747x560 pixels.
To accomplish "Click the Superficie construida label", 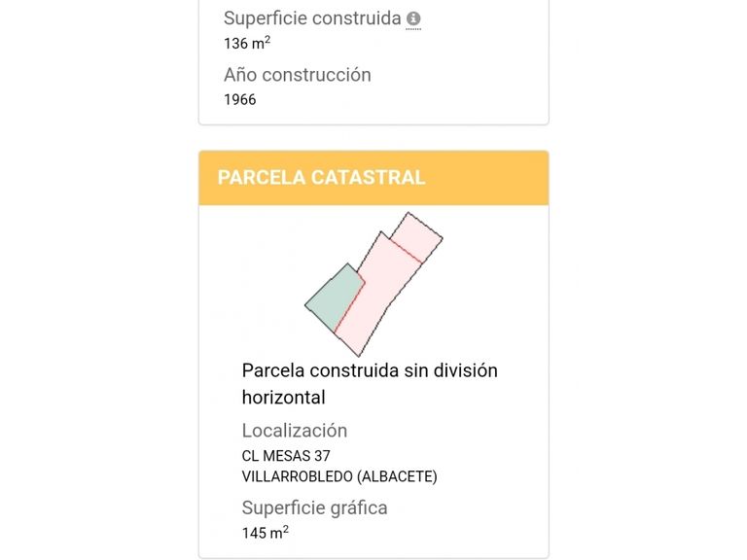I will coord(312,18).
